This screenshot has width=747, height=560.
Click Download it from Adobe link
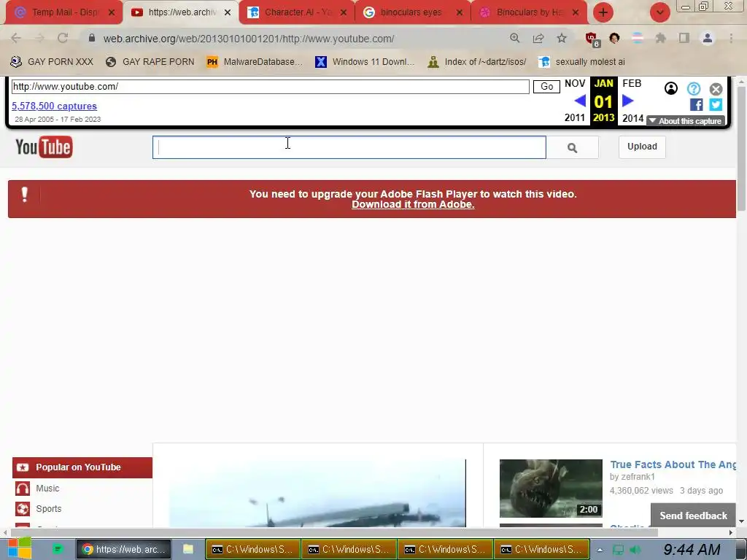413,204
